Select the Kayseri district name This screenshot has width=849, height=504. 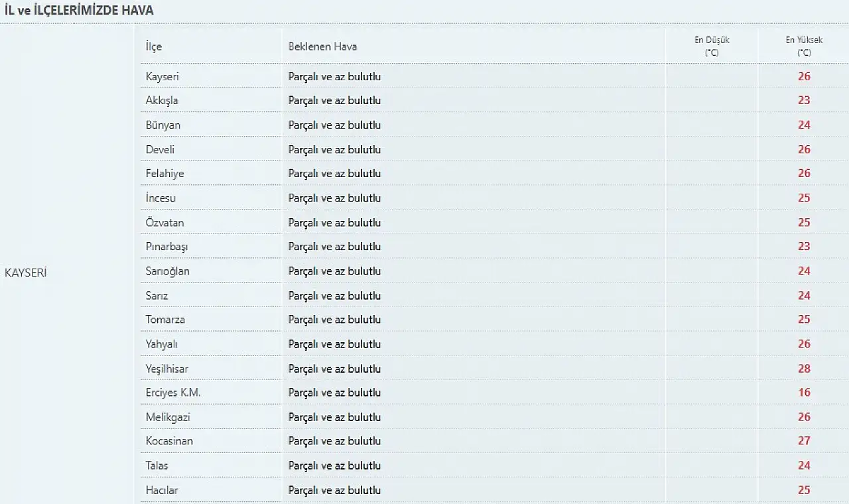tap(163, 77)
